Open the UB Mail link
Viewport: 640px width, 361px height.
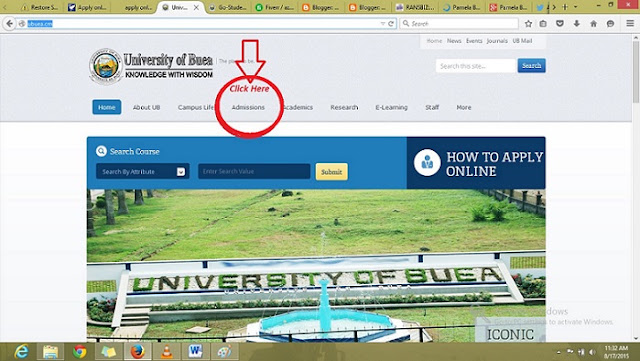[x=522, y=41]
